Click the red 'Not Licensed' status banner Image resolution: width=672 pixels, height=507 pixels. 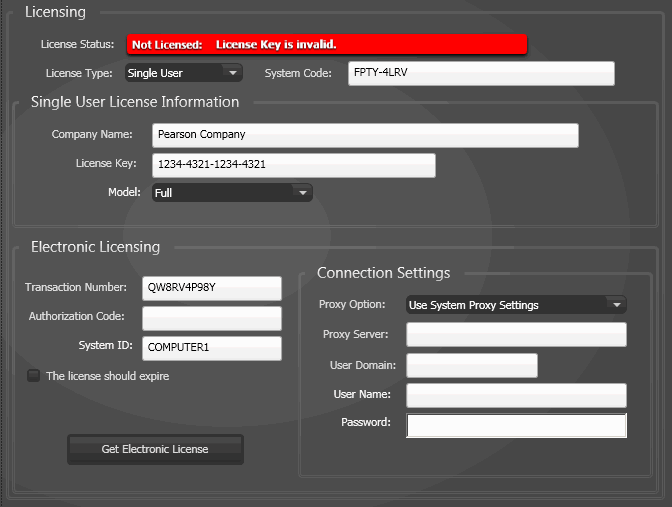click(327, 45)
